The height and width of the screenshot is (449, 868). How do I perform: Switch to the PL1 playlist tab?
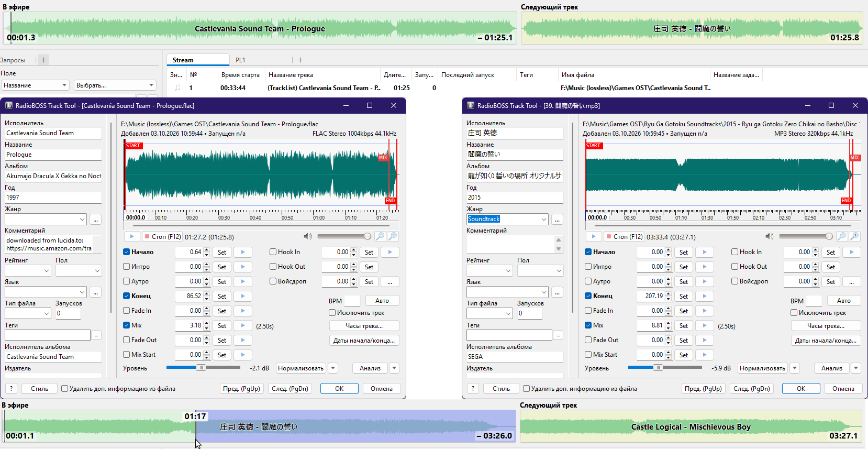[240, 60]
